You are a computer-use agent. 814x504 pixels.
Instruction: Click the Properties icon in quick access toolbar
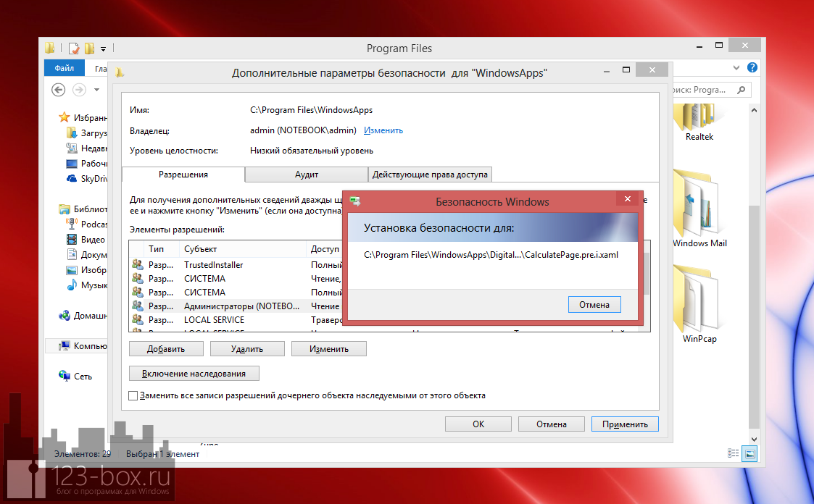74,49
